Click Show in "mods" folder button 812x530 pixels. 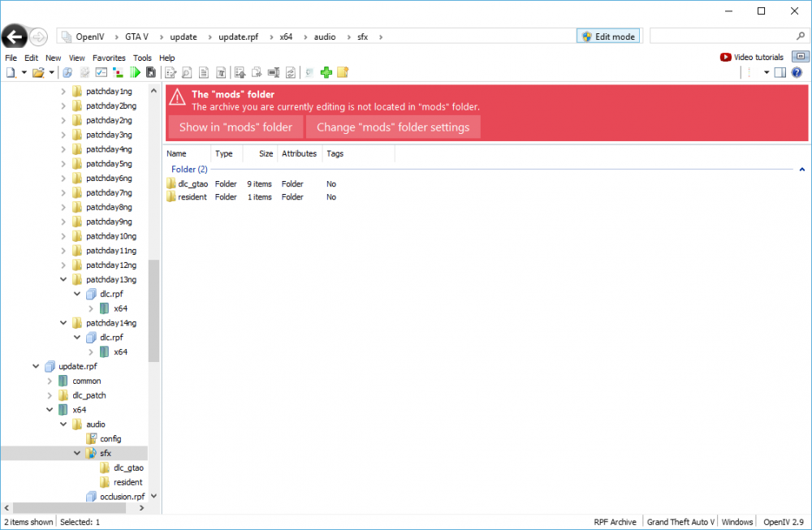coord(235,127)
